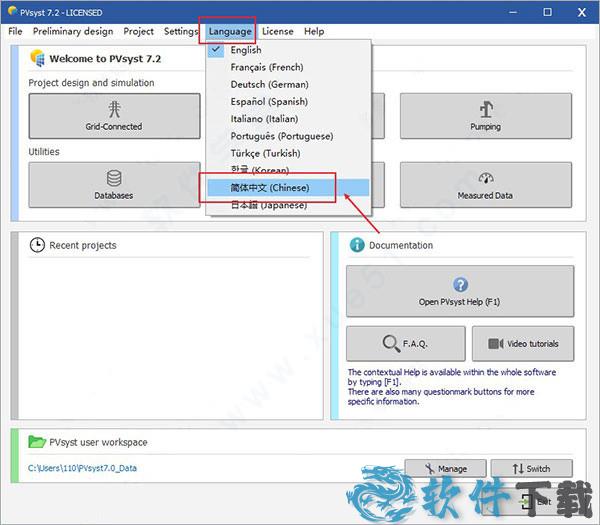Screen dimensions: 600x525
Task: Open PVsyst Help question mark button
Action: tap(460, 291)
